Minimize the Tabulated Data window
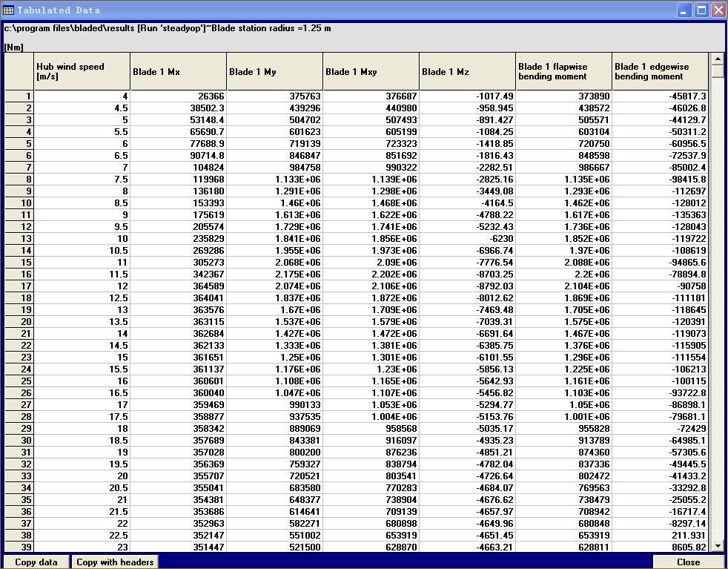This screenshot has height=569, width=728. [684, 10]
